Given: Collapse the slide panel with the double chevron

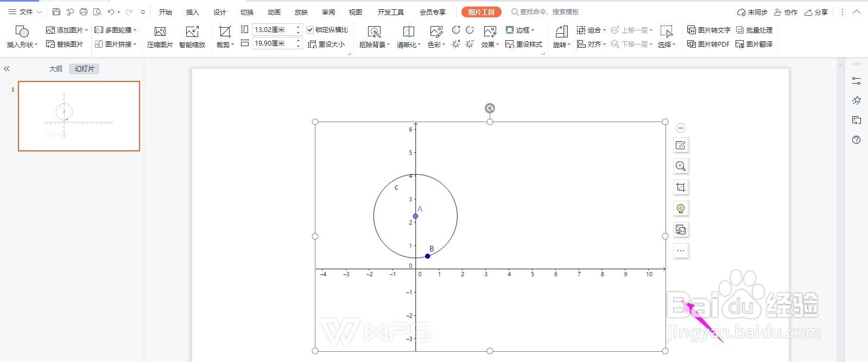Looking at the screenshot, I should tap(7, 69).
